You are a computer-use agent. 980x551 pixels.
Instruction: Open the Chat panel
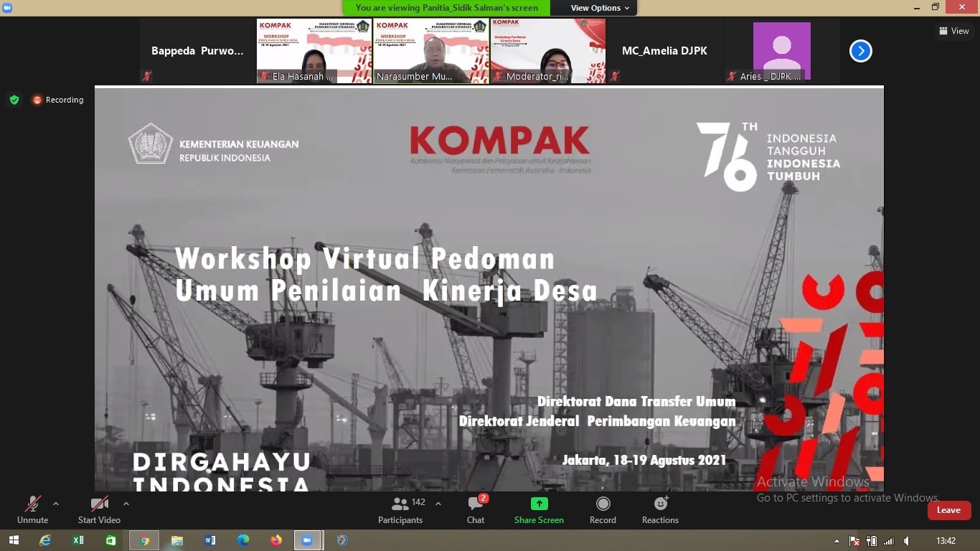click(476, 510)
